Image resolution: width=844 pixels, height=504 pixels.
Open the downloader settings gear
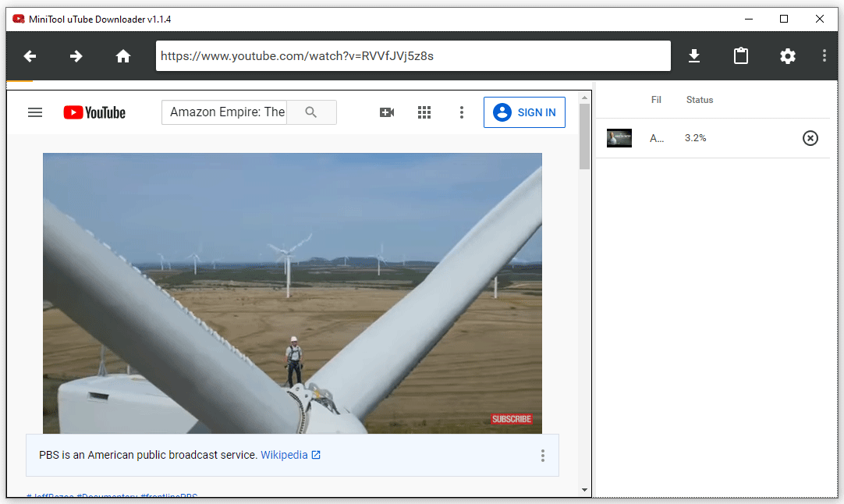tap(787, 56)
